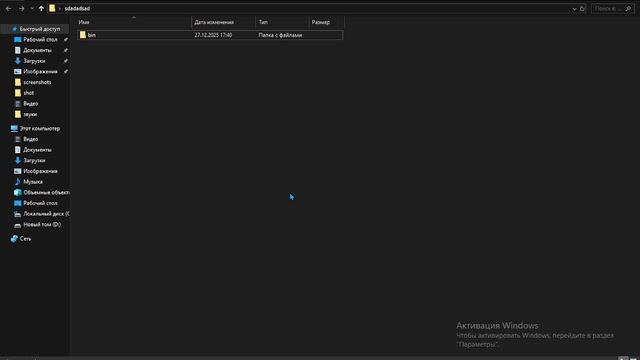Click the bin folder name
Viewport: 640px width, 360px height.
pos(92,35)
